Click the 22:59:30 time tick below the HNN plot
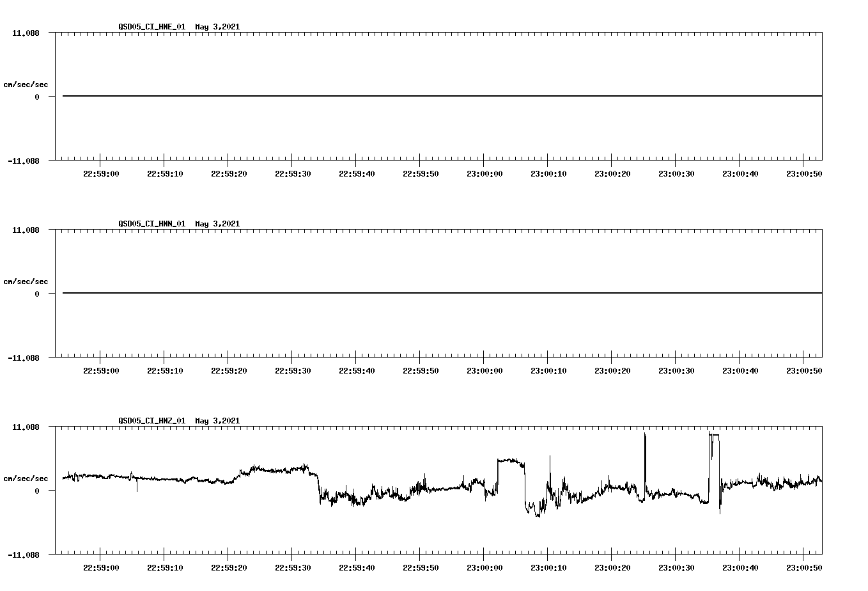868x591 pixels. click(x=293, y=369)
